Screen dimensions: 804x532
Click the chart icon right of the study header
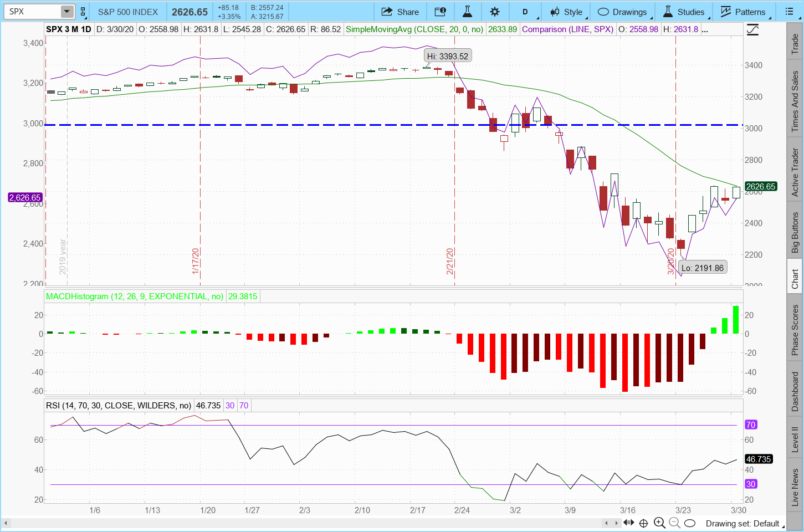pos(753,29)
